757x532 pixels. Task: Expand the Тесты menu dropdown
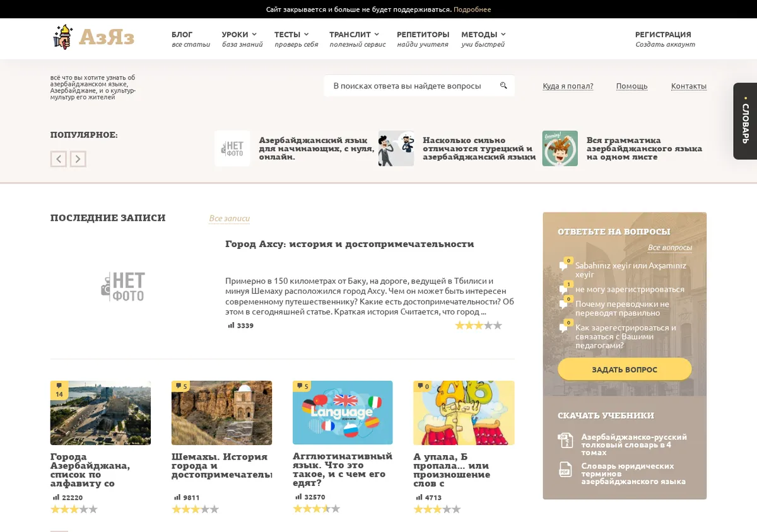291,35
